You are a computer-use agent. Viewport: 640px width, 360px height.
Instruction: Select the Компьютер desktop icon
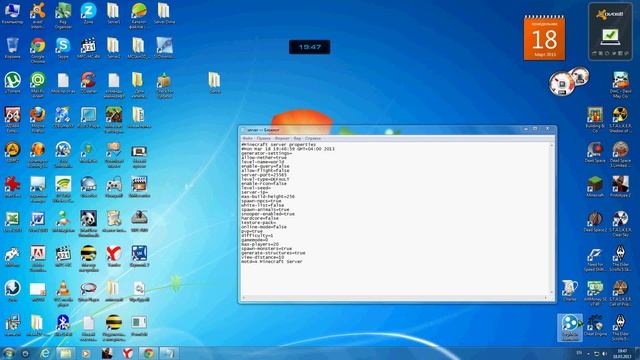[12, 13]
